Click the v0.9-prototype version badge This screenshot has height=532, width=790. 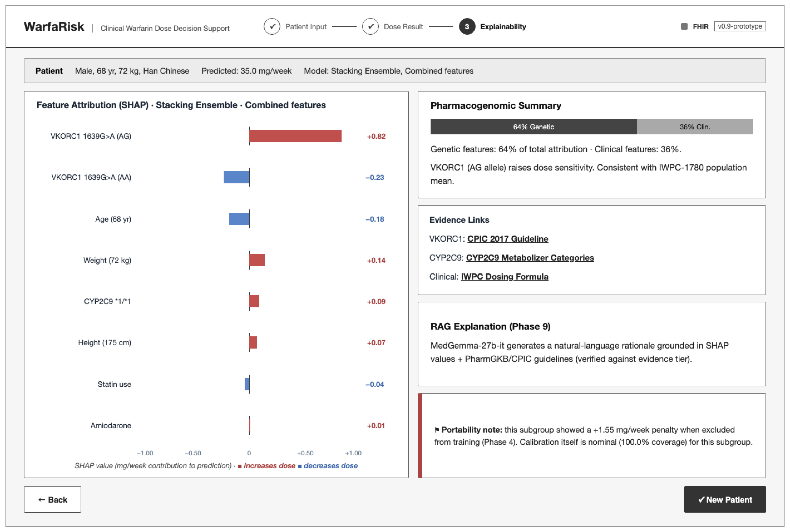click(x=740, y=26)
